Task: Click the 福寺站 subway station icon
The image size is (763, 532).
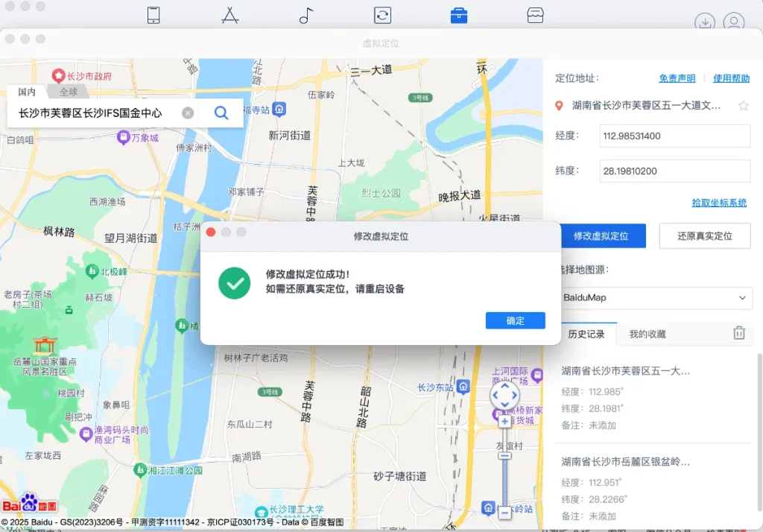Action: point(279,109)
